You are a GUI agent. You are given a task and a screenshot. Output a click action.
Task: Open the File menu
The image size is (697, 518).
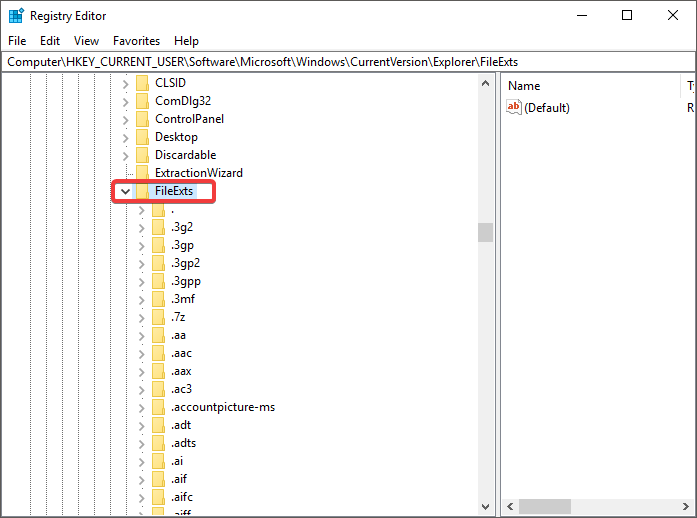click(17, 41)
